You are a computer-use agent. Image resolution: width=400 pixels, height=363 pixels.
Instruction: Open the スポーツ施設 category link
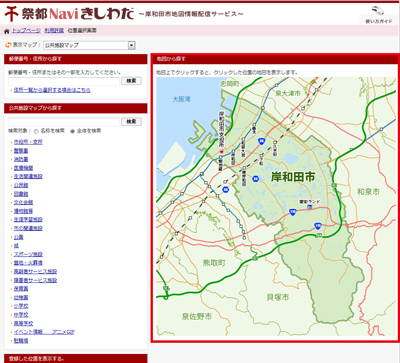pos(28,254)
